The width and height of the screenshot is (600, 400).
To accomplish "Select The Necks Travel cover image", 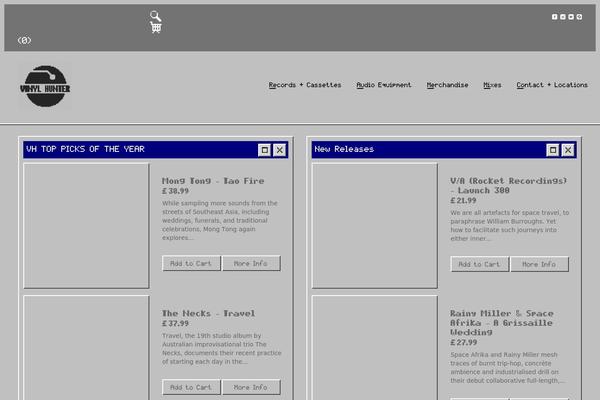I will tap(86, 348).
